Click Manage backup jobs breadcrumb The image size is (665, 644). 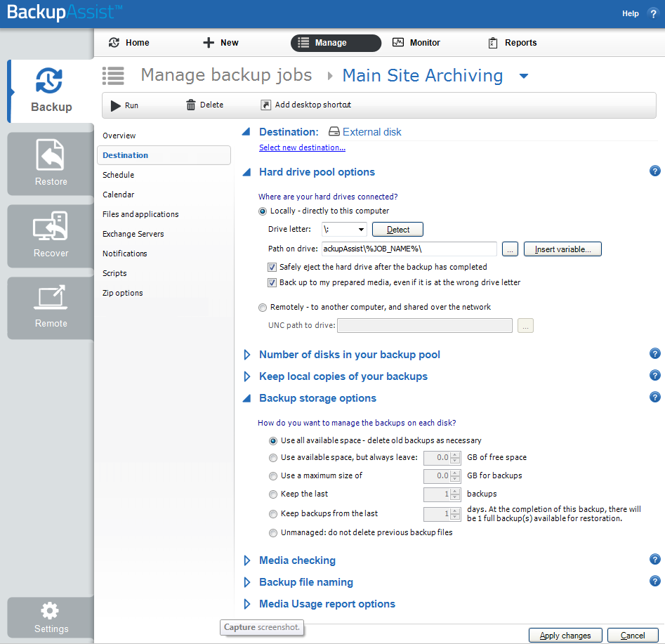[227, 75]
